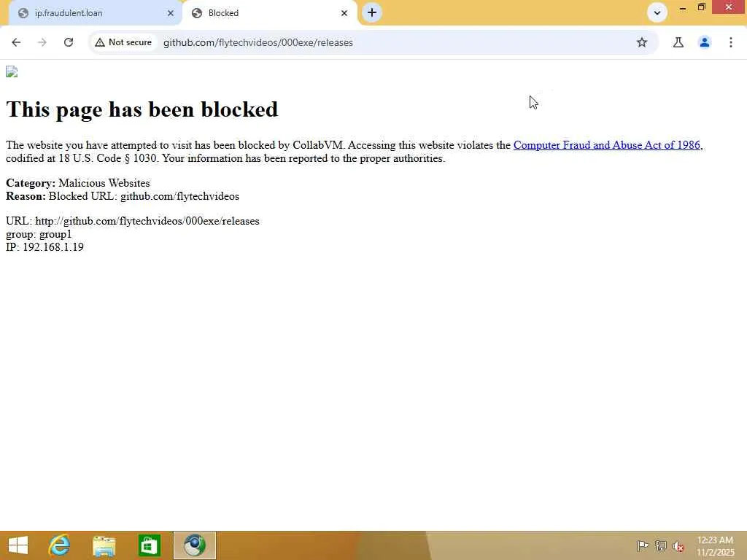The width and height of the screenshot is (747, 560).
Task: Launch Internet Explorer from taskbar
Action: click(59, 545)
